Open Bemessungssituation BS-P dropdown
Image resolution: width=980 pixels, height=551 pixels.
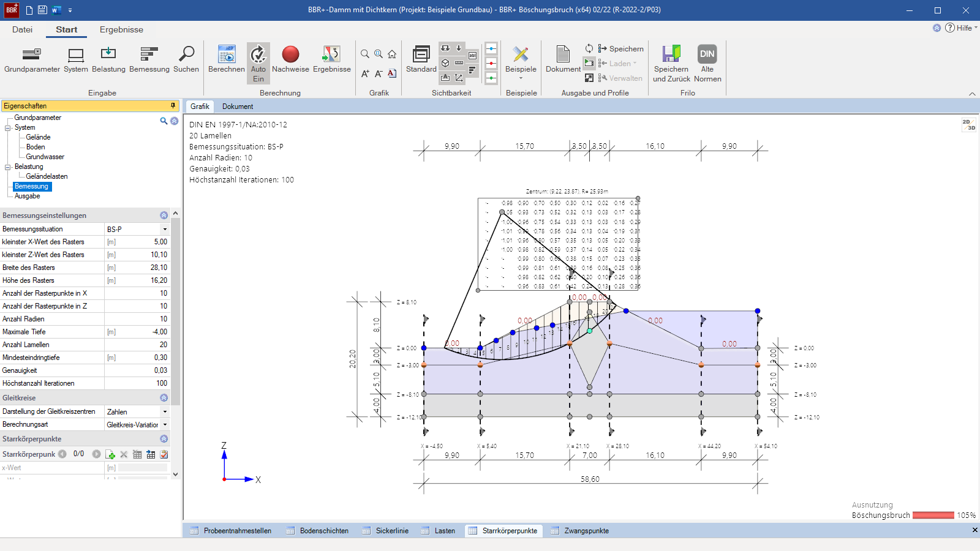(165, 229)
